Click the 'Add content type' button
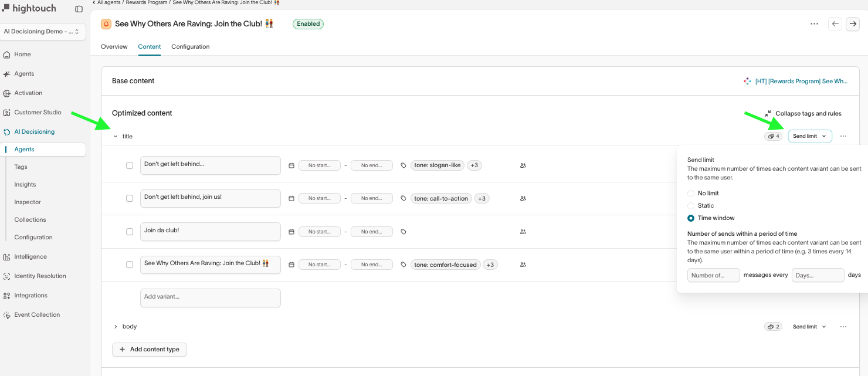This screenshot has height=376, width=868. point(150,350)
